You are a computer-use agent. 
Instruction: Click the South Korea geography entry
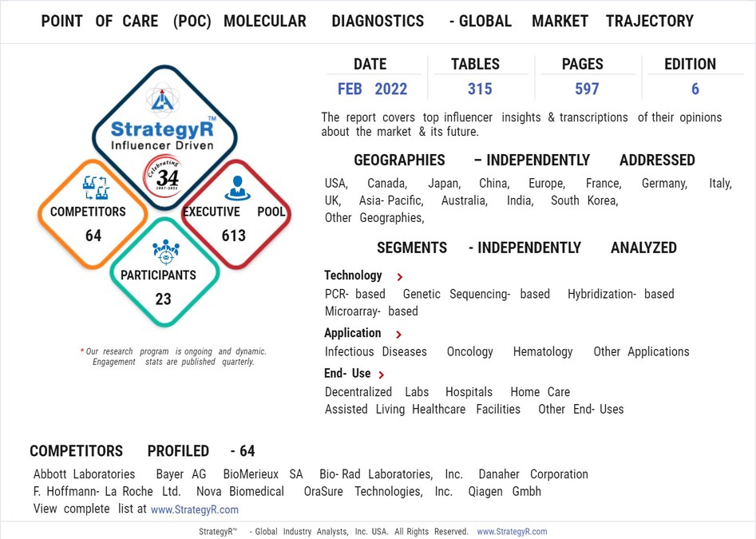[x=584, y=200]
